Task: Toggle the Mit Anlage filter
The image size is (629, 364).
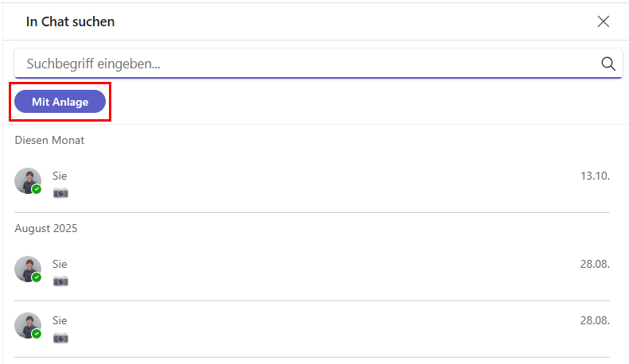Action: (x=60, y=102)
